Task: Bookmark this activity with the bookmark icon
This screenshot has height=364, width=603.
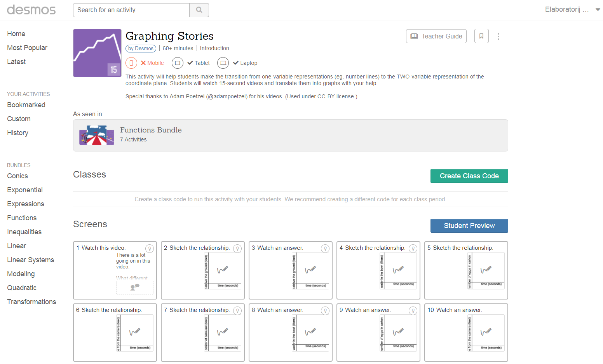Action: click(x=481, y=36)
